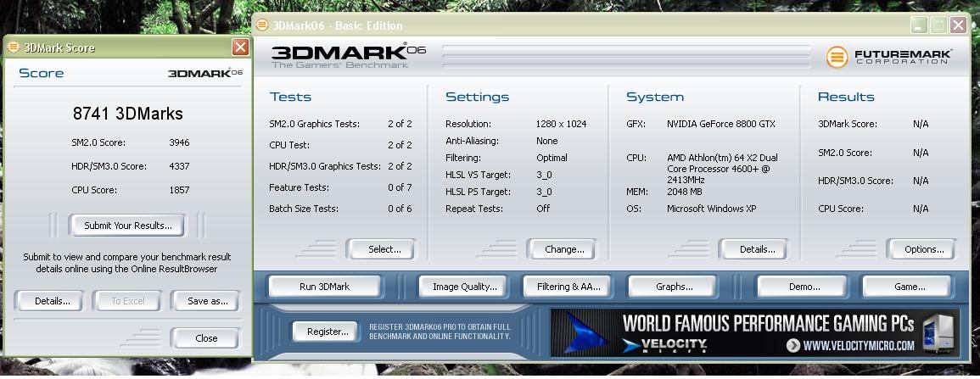Screen dimensions: 980x379
Task: Launch the Game
Action: 910,287
